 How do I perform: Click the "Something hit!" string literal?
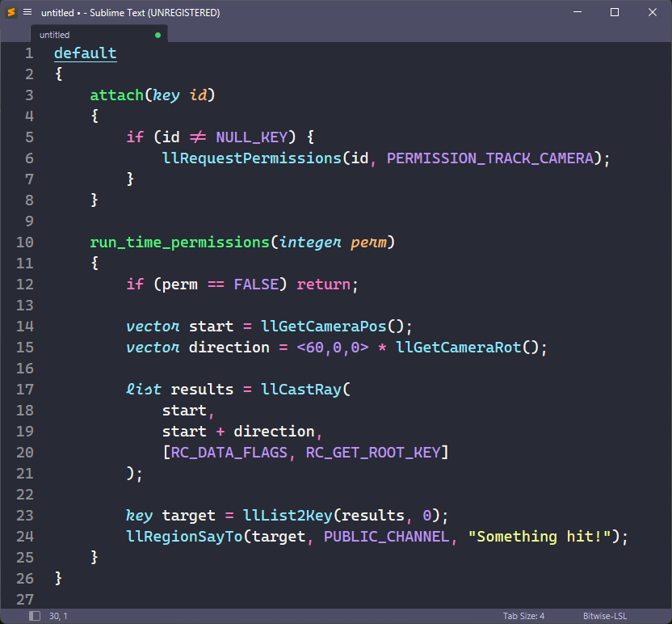(x=540, y=537)
